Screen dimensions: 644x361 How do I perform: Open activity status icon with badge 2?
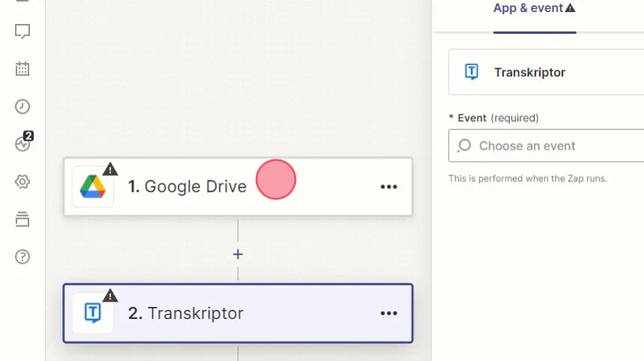[x=24, y=142]
